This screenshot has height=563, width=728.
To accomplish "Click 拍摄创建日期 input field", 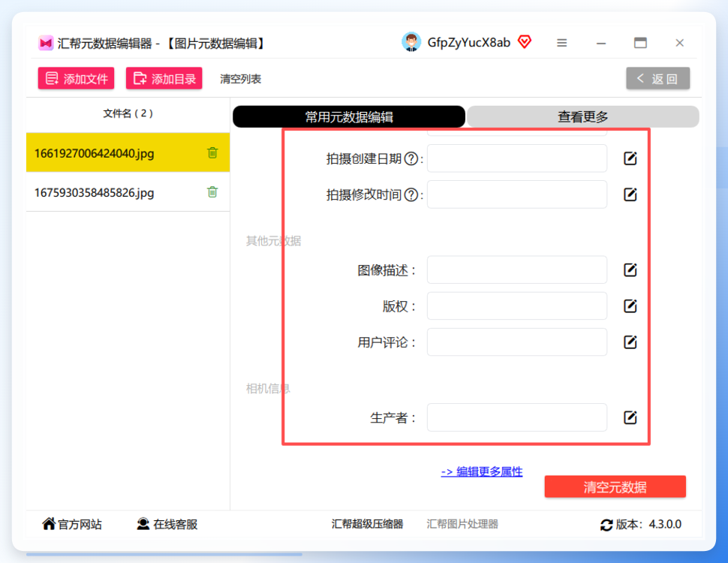I will (517, 158).
